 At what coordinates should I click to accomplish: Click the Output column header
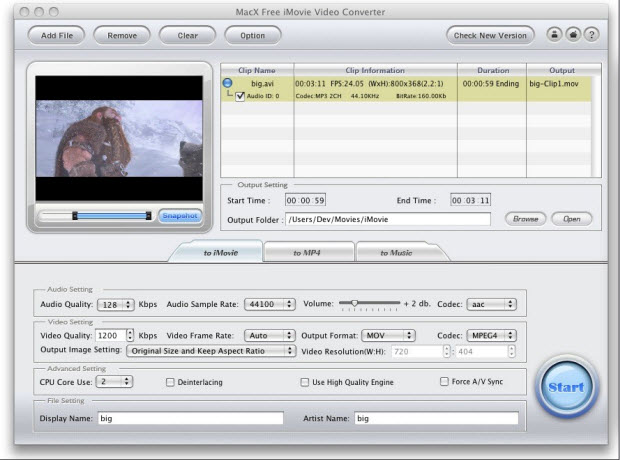(x=562, y=70)
